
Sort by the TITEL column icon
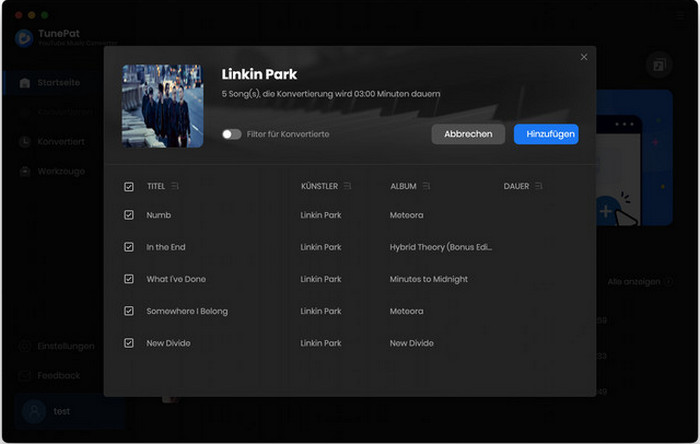coord(175,186)
